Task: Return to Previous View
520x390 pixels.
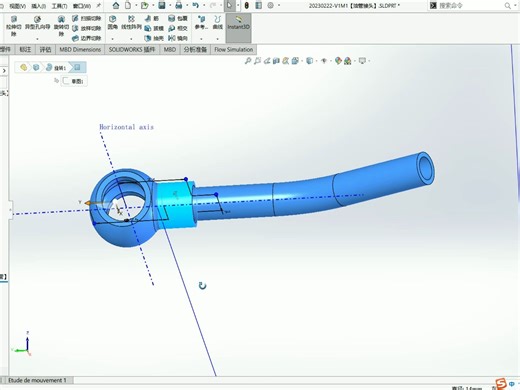Action: [267, 61]
